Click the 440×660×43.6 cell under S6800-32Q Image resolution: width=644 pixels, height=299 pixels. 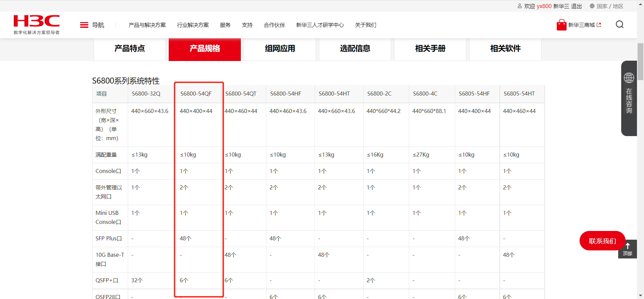click(150, 111)
